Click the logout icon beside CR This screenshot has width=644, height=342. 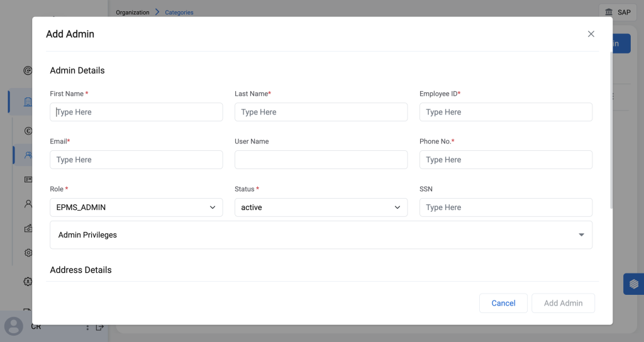99,327
